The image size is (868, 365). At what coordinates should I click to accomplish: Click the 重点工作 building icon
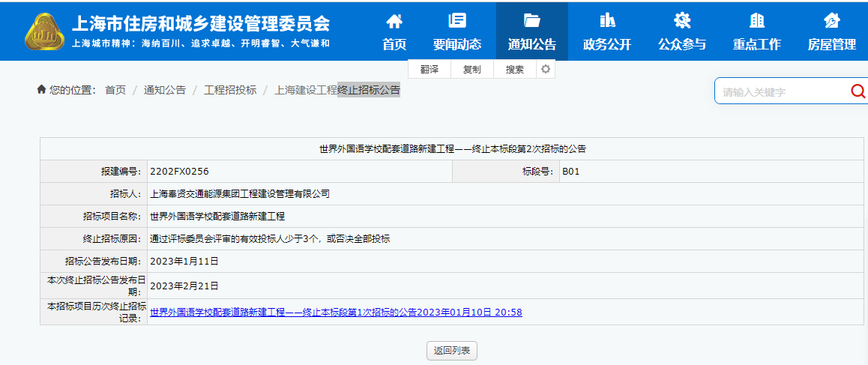click(x=757, y=21)
